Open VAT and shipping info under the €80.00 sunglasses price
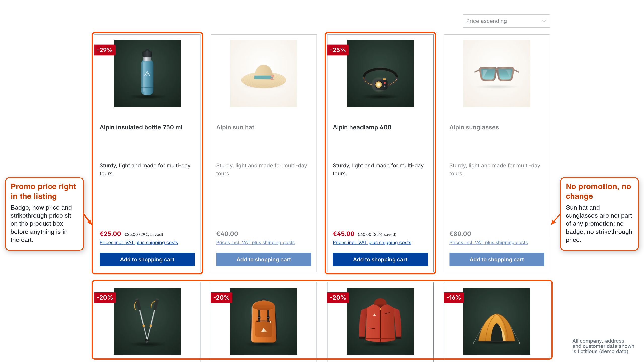 click(x=488, y=243)
